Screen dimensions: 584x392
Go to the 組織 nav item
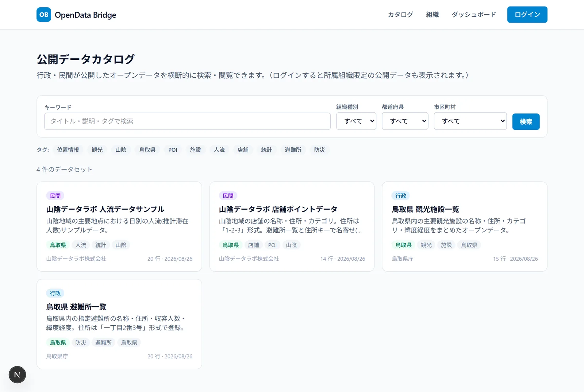click(433, 15)
